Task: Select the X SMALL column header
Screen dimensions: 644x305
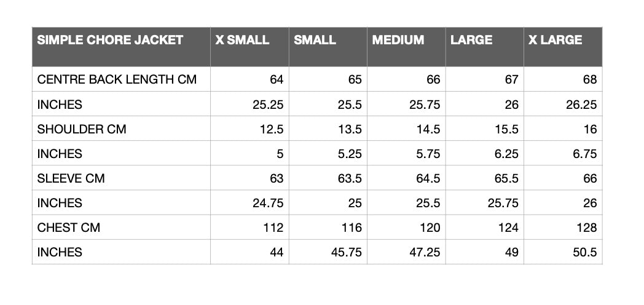Action: (249, 47)
